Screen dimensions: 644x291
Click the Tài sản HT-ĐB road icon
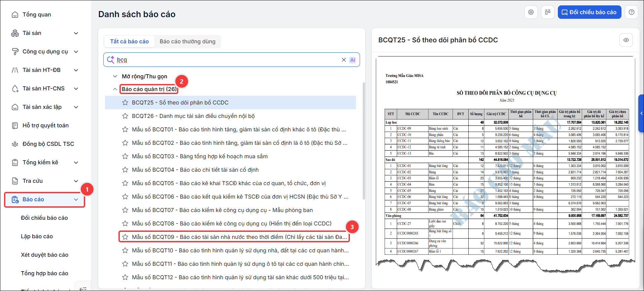pos(15,70)
